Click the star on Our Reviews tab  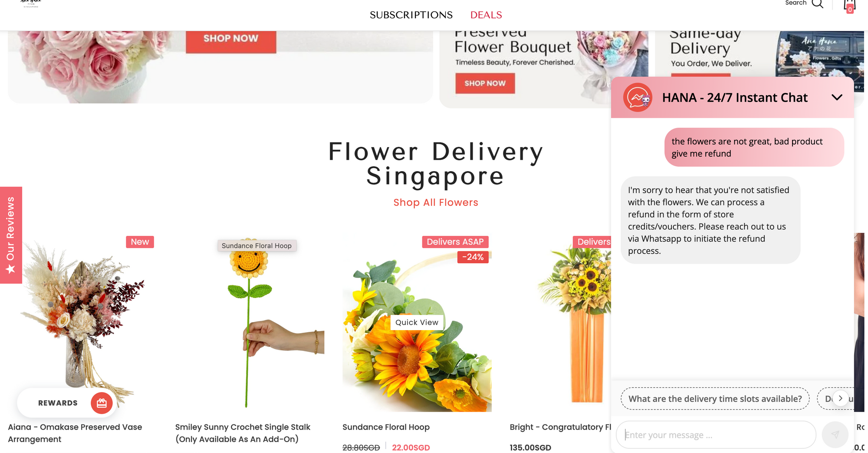10,269
